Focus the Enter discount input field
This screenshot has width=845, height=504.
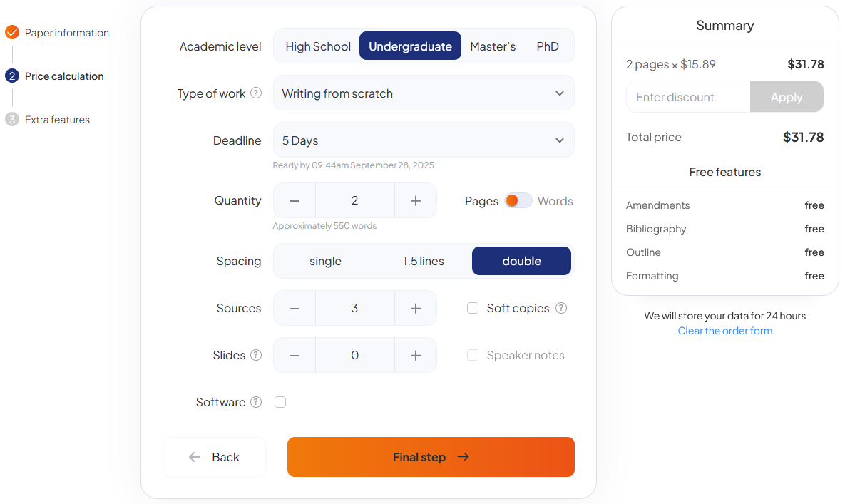tap(688, 97)
